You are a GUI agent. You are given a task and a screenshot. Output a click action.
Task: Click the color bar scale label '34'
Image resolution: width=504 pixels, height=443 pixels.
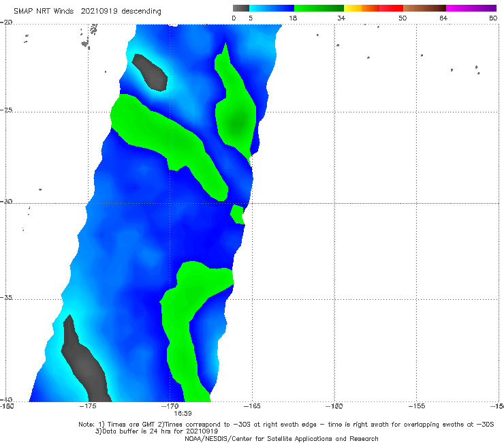pos(341,18)
